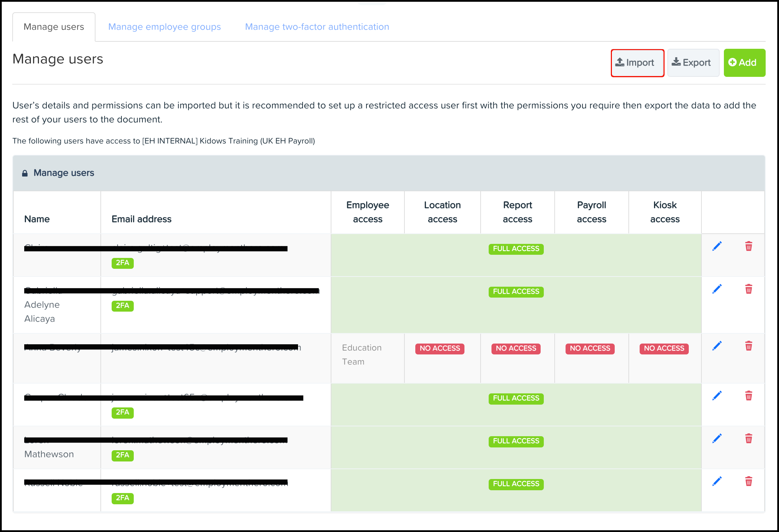Screen dimensions: 779x532
Task: Click the lock icon beside Manage users header
Action: tap(26, 173)
